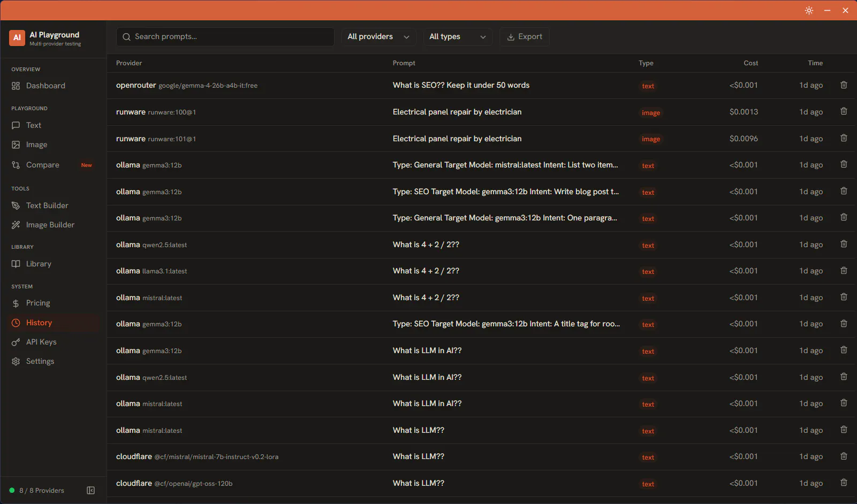Expand the All providers dropdown
857x504 pixels.
click(379, 36)
